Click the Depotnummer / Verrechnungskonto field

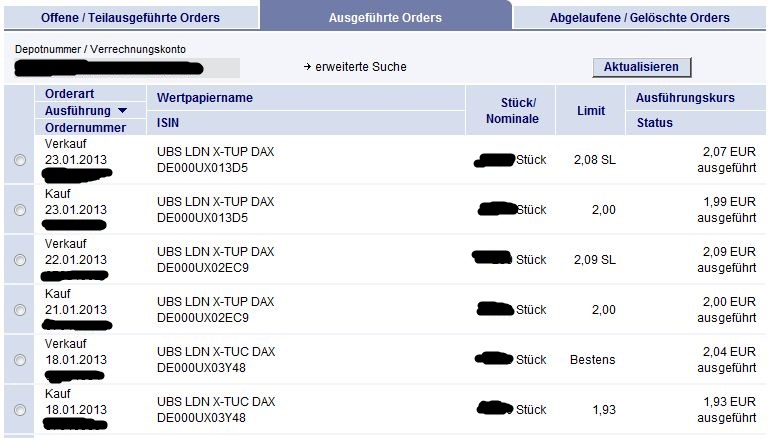click(125, 68)
